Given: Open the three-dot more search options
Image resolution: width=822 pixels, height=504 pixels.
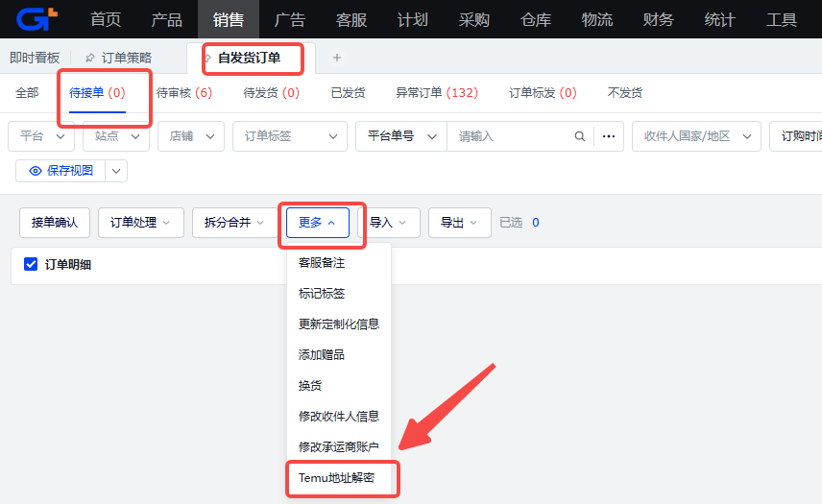Looking at the screenshot, I should point(609,136).
